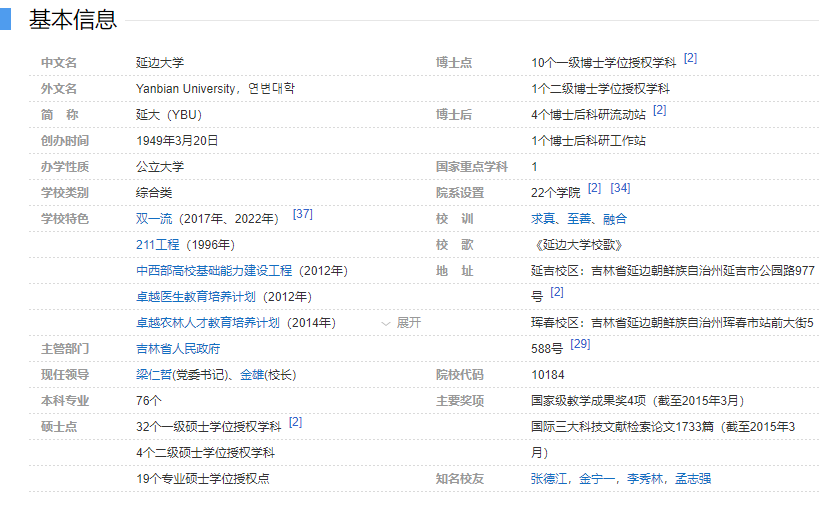Jump to reference [29] after 588号
The height and width of the screenshot is (507, 831).
[x=580, y=344]
